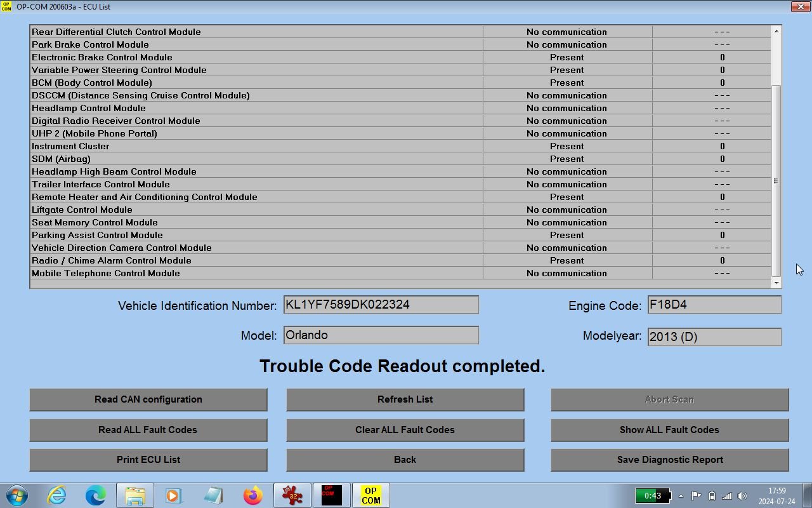The image size is (812, 508).
Task: Open Windows Media Player taskbar icon
Action: [174, 495]
